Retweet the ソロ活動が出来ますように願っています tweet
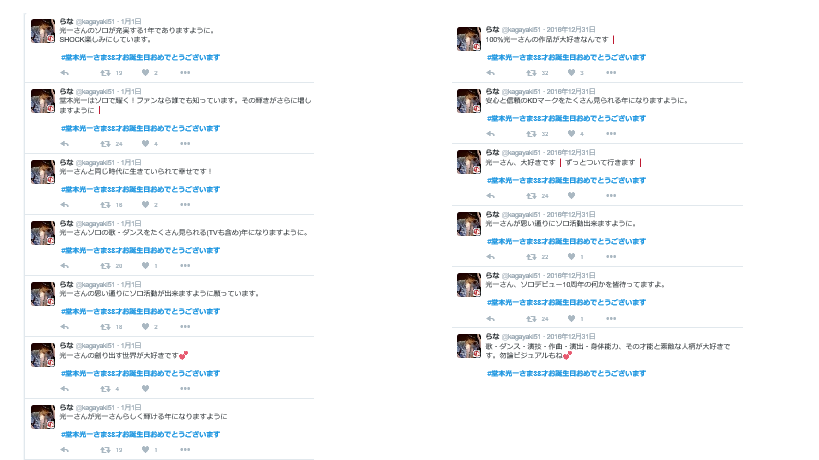Screen dimensions: 819x460 (x=105, y=327)
